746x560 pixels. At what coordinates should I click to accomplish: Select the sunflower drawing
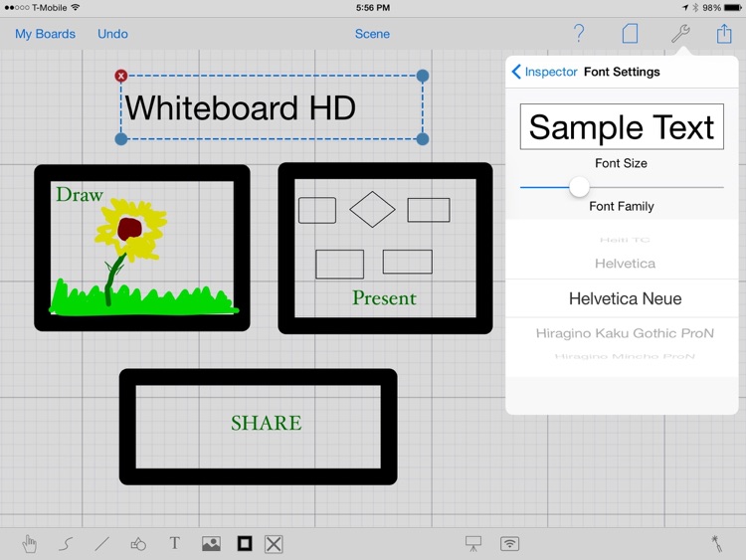coord(129,253)
